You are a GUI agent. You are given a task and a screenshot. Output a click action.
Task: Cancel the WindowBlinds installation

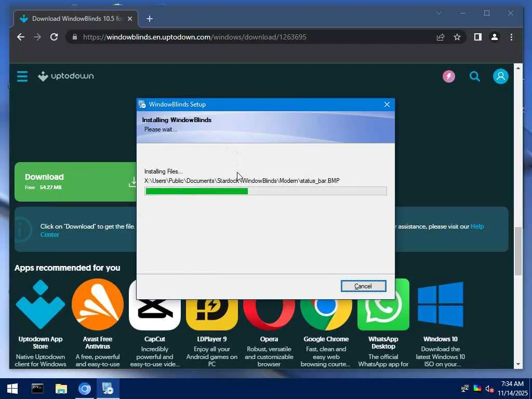(x=363, y=286)
